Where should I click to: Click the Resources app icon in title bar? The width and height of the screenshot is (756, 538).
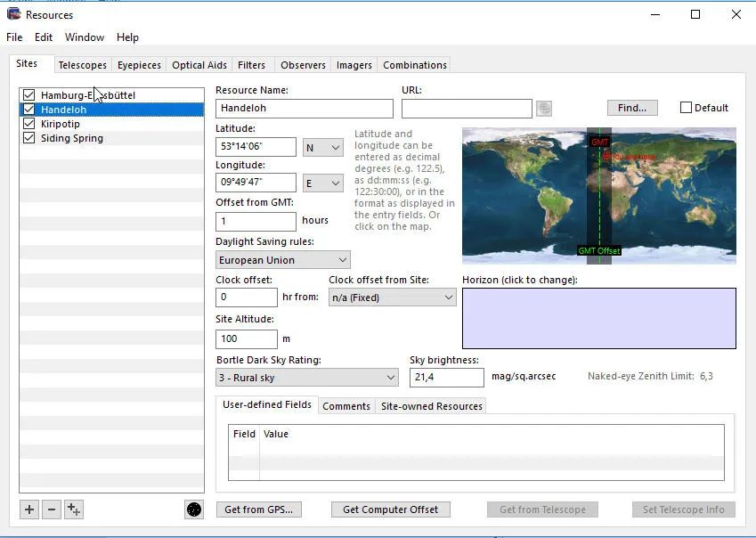pyautogui.click(x=13, y=14)
